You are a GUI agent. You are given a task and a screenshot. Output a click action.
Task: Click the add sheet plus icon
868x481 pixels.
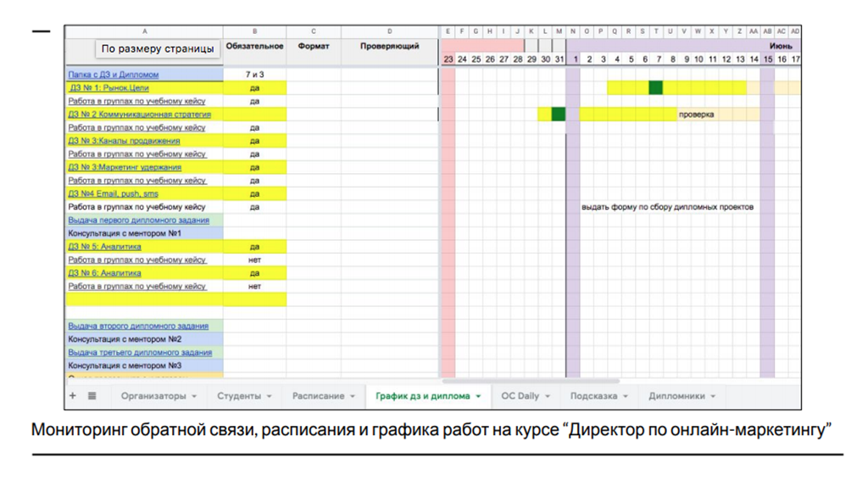click(x=73, y=396)
